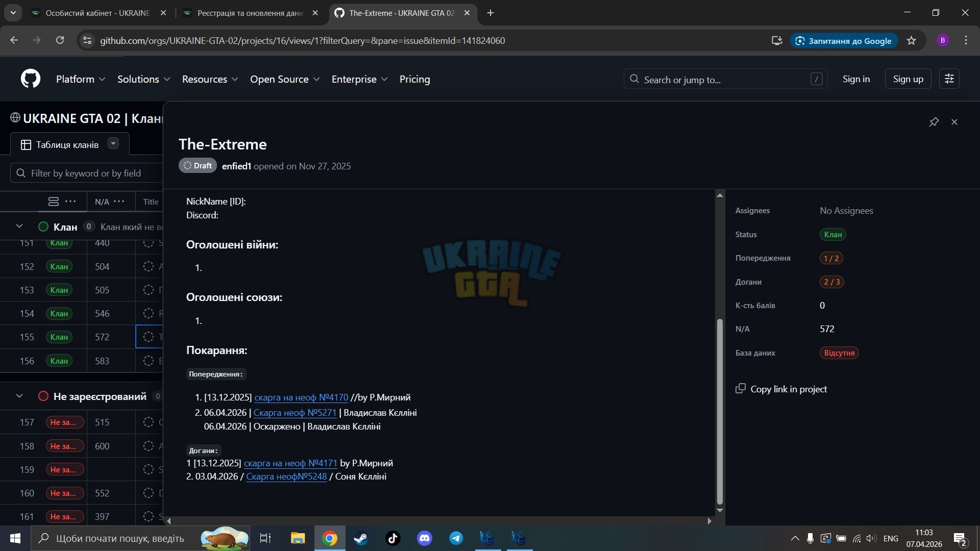Open the Chrome three-dot menu

click(966, 40)
